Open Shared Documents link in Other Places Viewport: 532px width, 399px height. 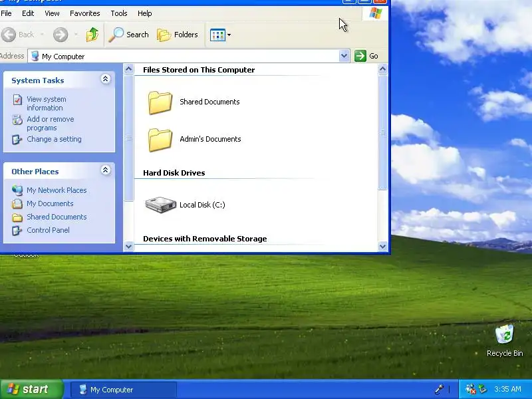click(57, 217)
